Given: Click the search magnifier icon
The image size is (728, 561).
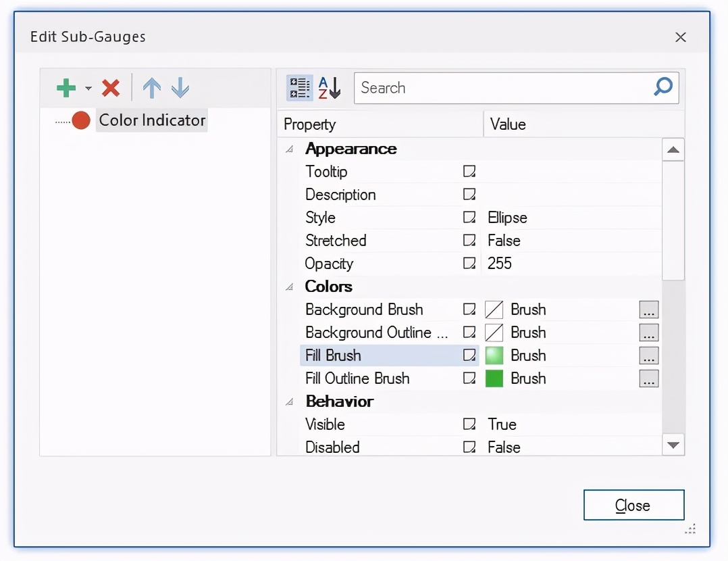Looking at the screenshot, I should 663,87.
